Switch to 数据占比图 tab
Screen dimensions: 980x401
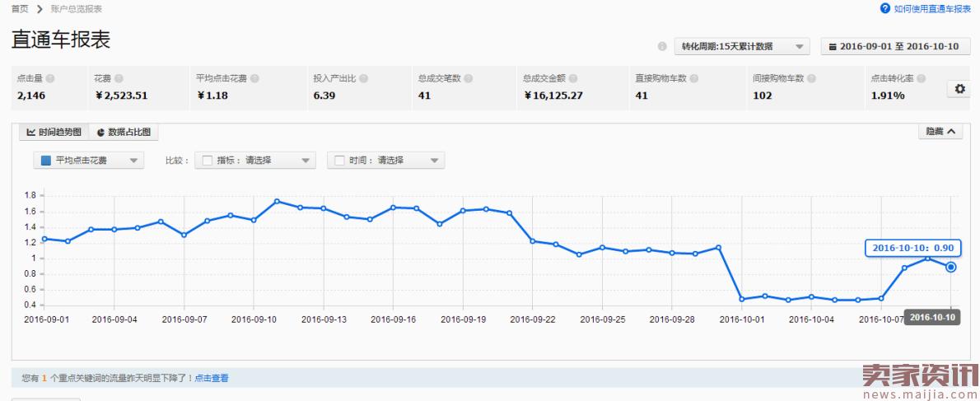124,132
